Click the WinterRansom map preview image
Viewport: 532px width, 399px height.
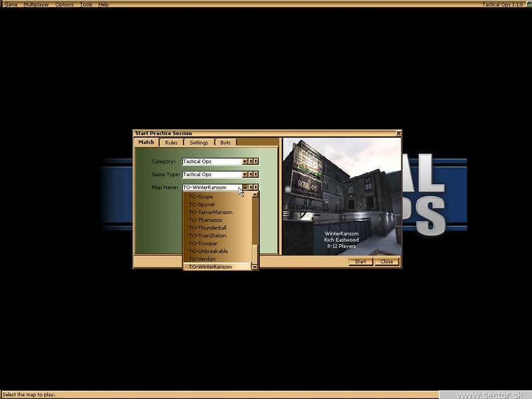click(x=342, y=196)
